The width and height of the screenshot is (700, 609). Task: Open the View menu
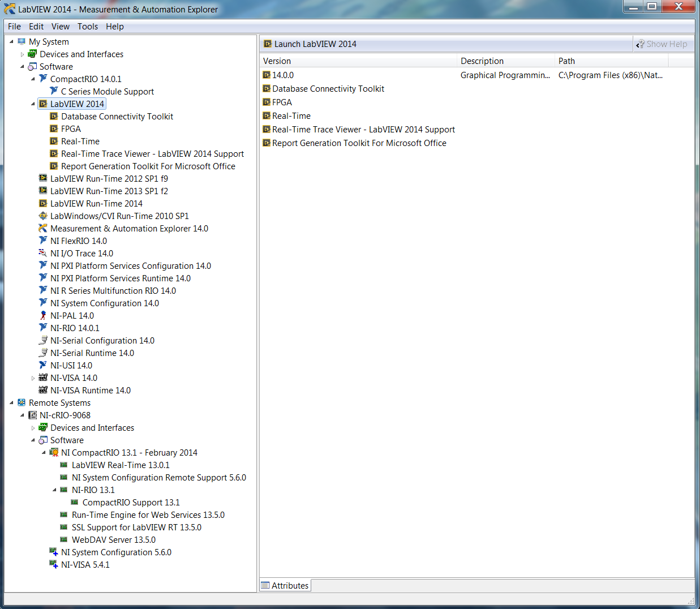coord(61,26)
